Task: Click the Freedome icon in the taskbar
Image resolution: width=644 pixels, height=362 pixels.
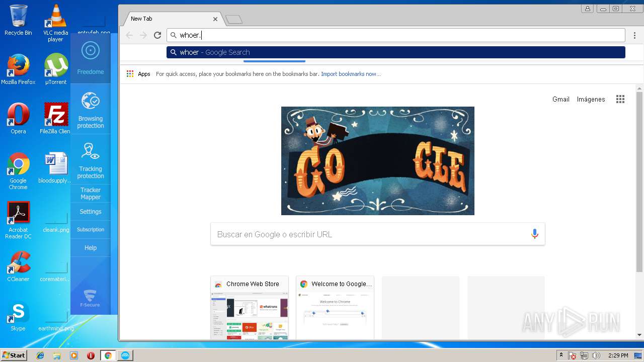Action: (125, 355)
